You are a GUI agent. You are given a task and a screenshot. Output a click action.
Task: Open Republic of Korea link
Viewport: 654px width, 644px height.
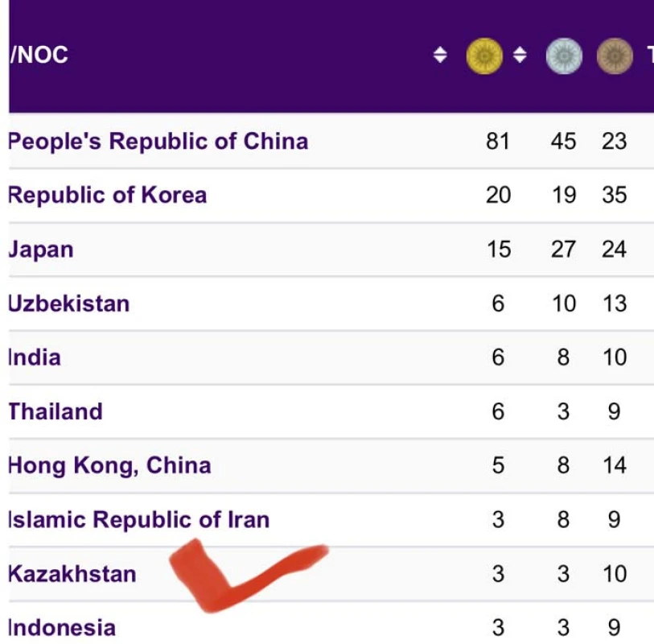click(107, 196)
